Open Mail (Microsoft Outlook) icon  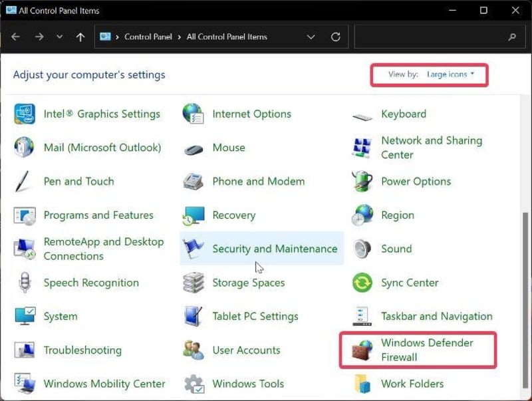click(25, 147)
